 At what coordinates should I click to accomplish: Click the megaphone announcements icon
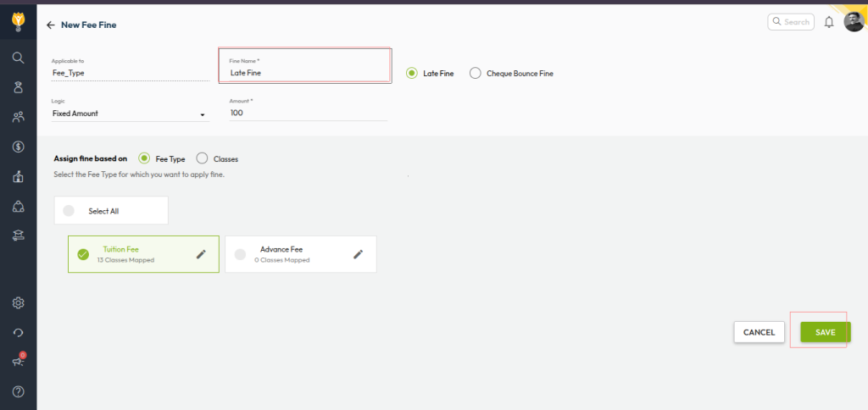18,362
